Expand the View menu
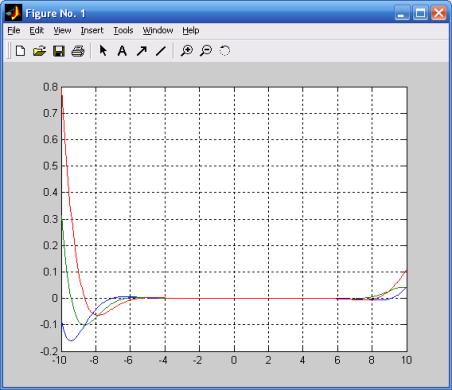The height and width of the screenshot is (390, 452). point(62,31)
